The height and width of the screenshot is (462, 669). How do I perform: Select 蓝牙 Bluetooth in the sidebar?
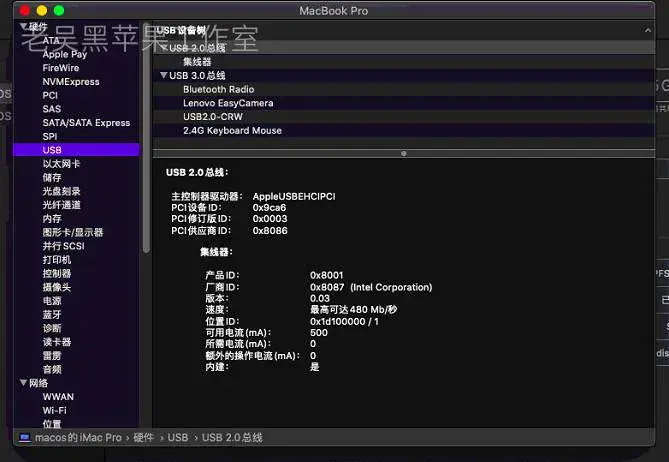52,314
